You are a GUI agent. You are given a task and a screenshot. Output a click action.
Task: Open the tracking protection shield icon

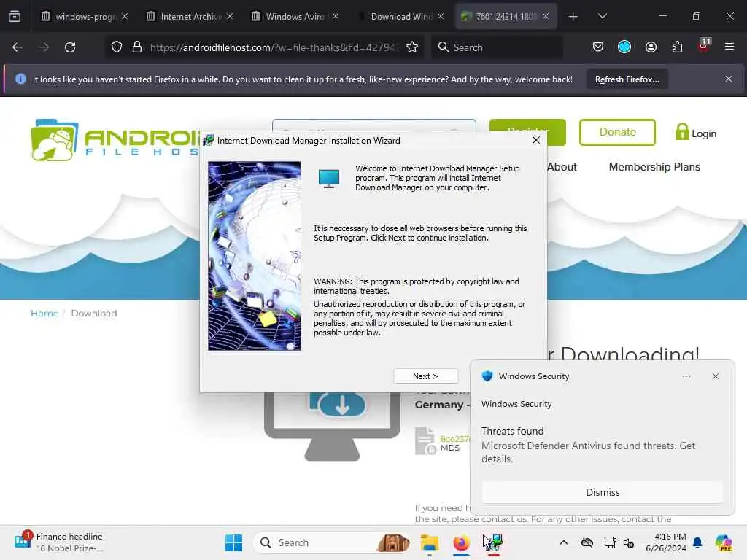pos(117,47)
